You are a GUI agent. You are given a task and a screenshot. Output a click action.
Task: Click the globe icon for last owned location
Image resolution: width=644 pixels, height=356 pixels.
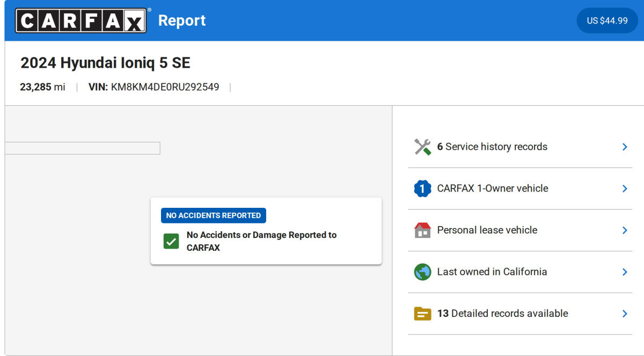point(422,272)
